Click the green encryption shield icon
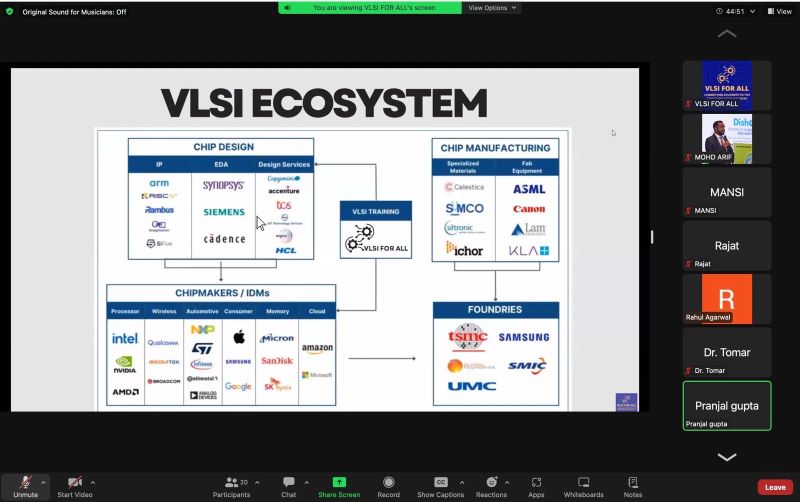Screen dimensions: 800x502 (x=9, y=11)
